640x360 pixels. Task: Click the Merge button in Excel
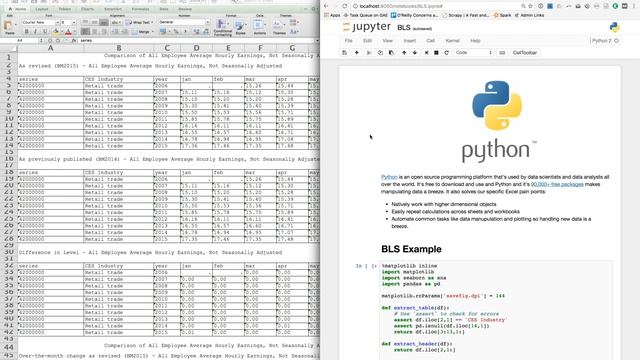coord(142,31)
